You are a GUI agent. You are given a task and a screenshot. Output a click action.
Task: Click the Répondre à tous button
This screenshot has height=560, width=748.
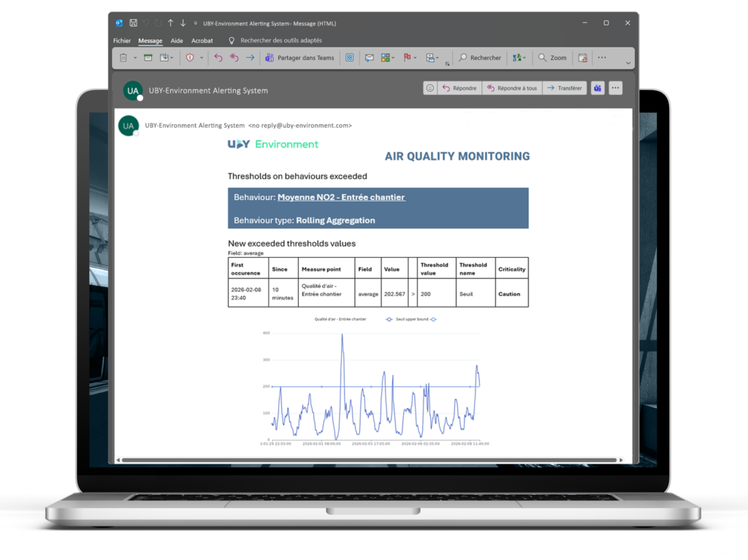511,88
